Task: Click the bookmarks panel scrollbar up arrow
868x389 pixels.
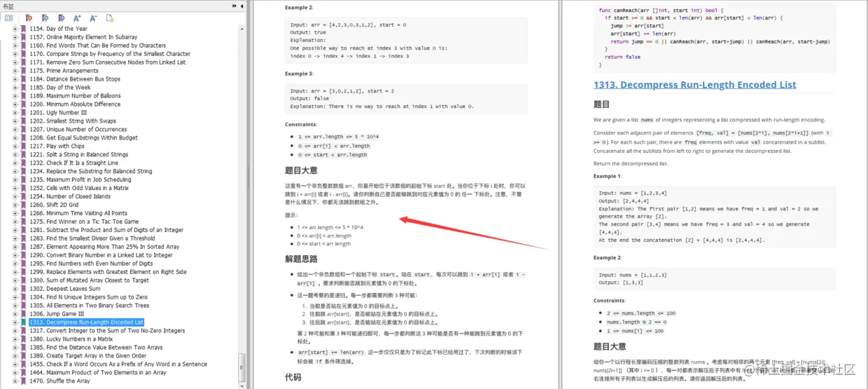Action: 242,27
